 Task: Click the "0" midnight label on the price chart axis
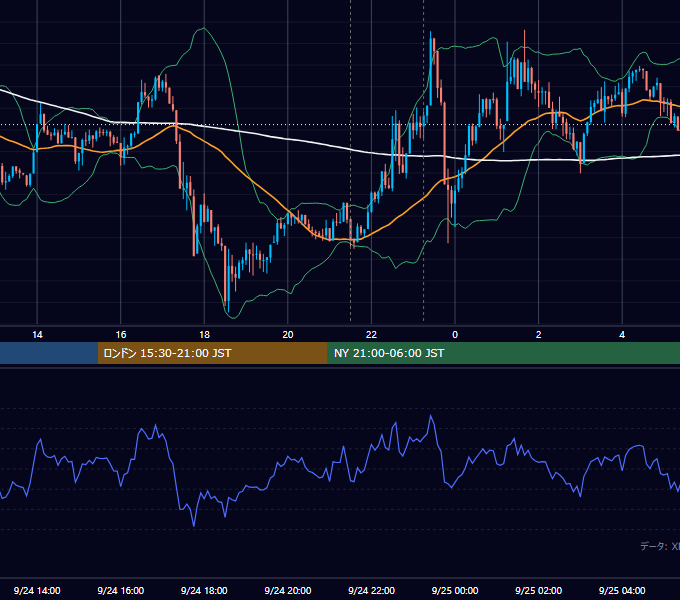[x=455, y=335]
